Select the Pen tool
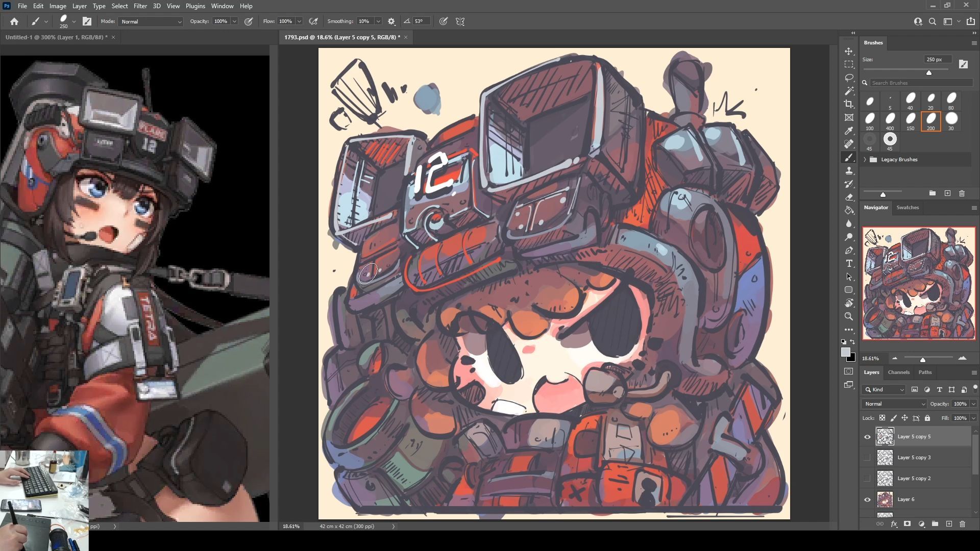 coord(849,250)
